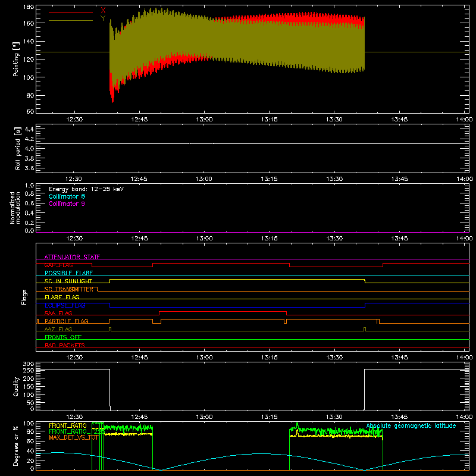
Task: Click the red X legend line
Action: pyautogui.click(x=71, y=12)
